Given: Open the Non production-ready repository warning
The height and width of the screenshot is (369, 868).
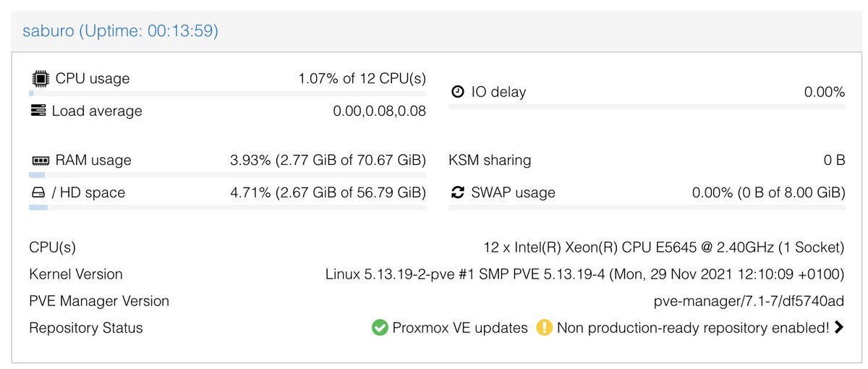Looking at the screenshot, I should pos(692,328).
